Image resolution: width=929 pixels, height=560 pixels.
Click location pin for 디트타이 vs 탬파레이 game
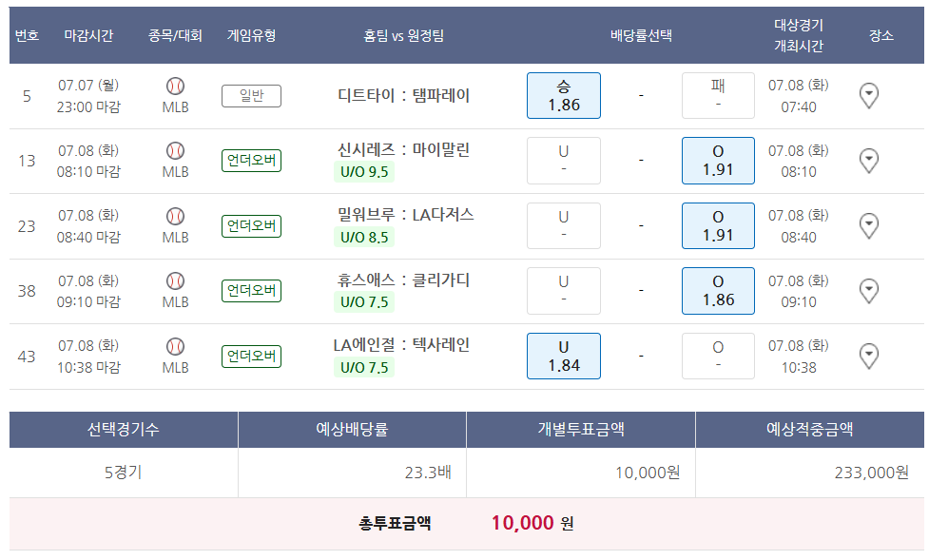coord(868,95)
